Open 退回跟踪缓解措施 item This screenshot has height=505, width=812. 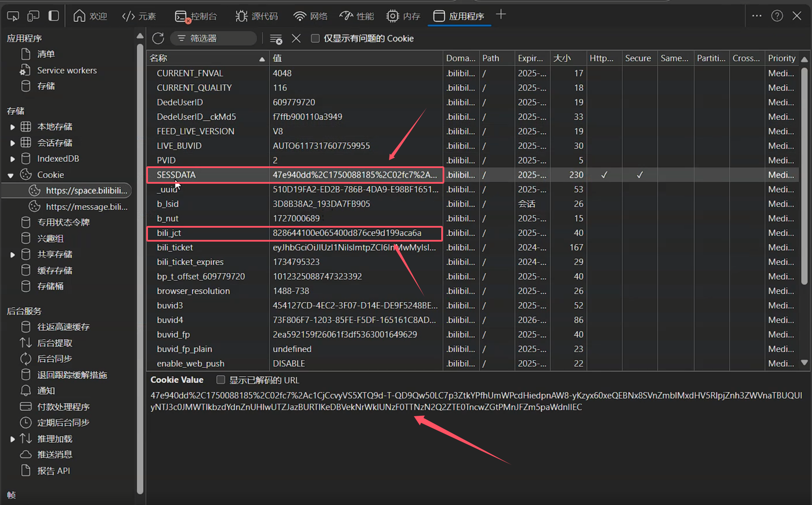pyautogui.click(x=72, y=375)
